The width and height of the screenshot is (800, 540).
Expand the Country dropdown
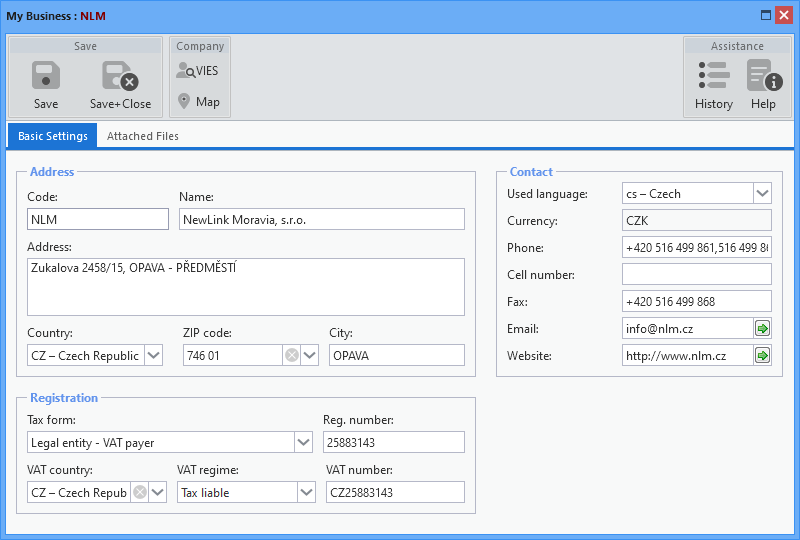pyautogui.click(x=154, y=355)
